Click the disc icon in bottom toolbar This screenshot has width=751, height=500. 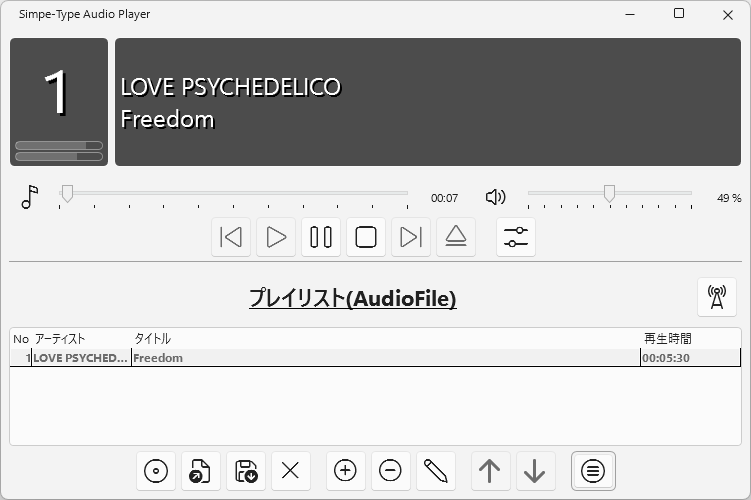click(156, 471)
